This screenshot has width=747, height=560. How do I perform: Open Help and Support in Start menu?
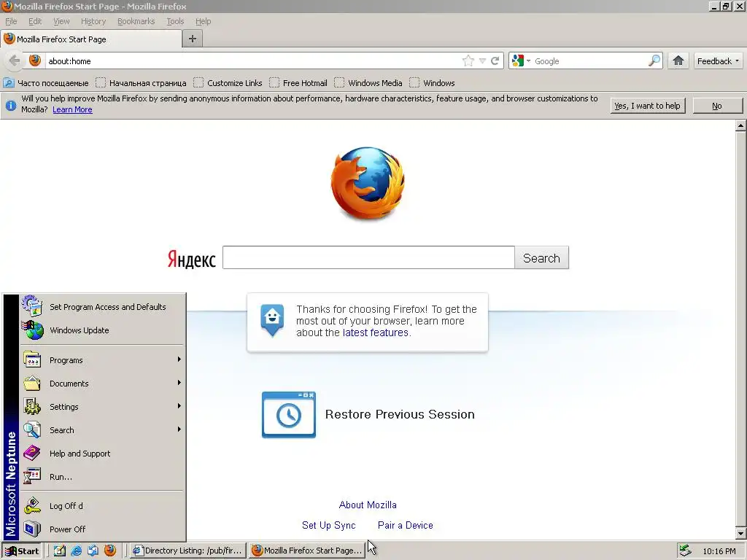(101, 454)
